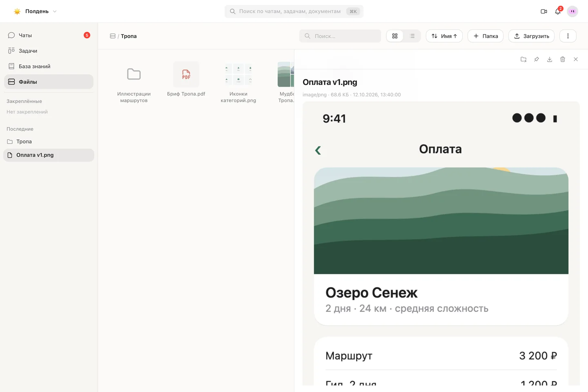
Task: Click the Тропа breadcrumb label
Action: point(129,36)
